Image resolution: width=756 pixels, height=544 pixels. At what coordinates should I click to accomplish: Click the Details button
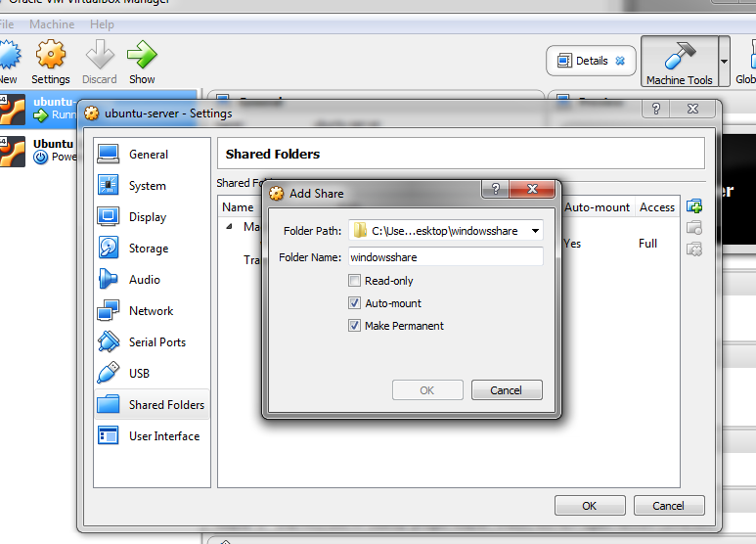coord(591,61)
